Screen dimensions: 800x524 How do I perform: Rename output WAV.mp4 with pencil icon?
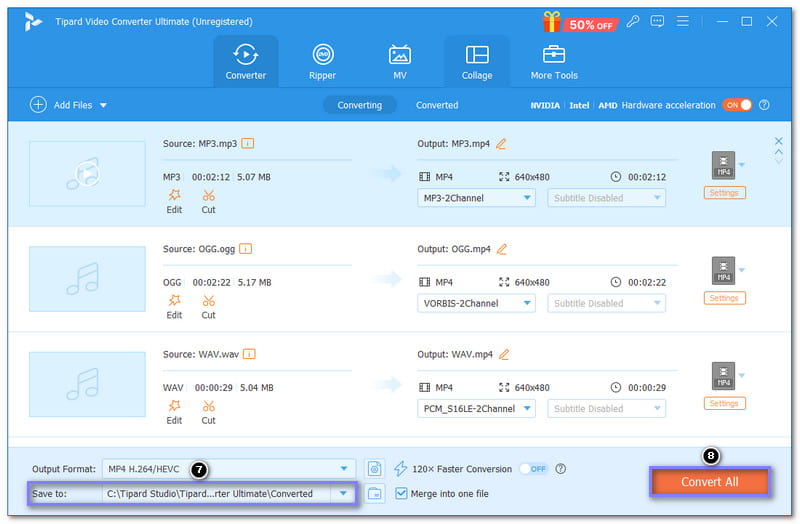[504, 354]
